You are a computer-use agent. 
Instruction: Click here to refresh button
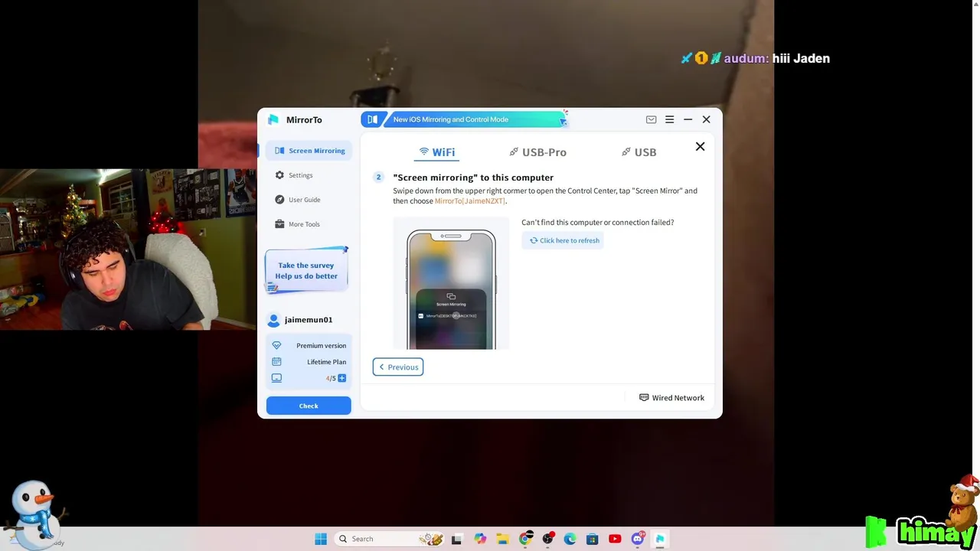tap(563, 240)
